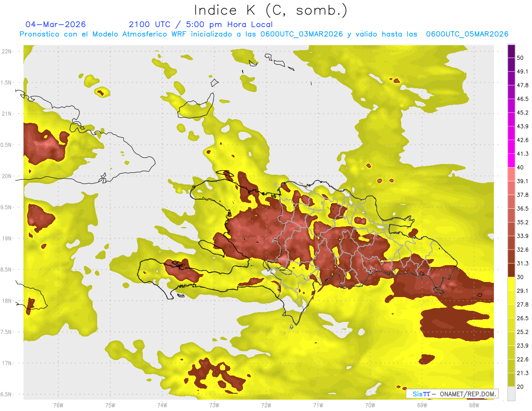Click the legend value 29.1
532x411 pixels.
pyautogui.click(x=523, y=291)
